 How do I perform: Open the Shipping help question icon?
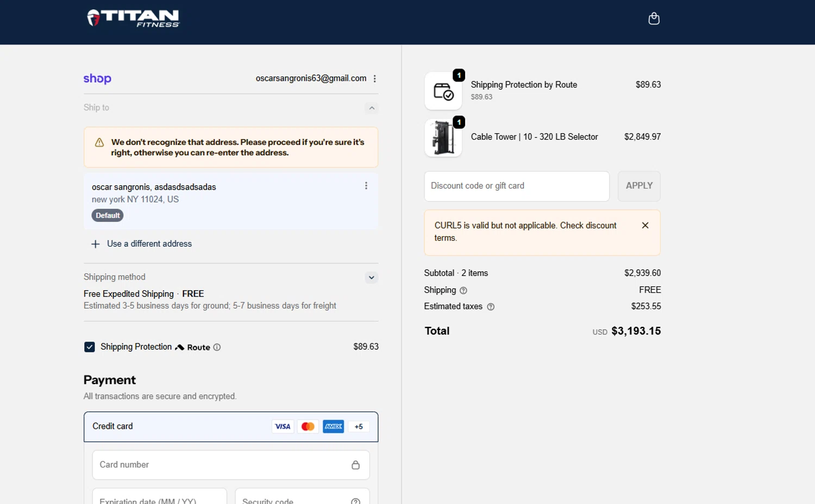tap(463, 291)
